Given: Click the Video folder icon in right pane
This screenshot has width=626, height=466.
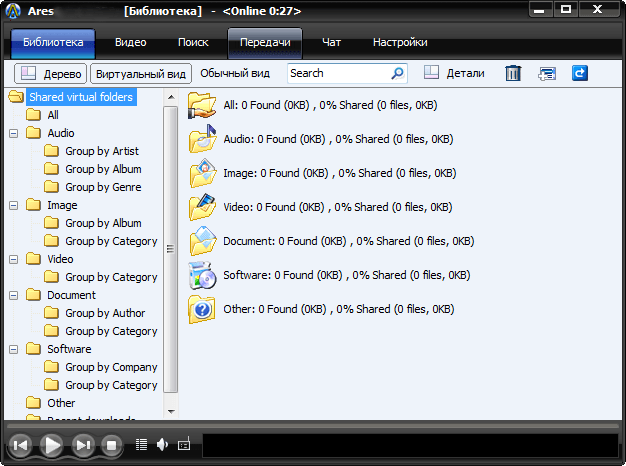Looking at the screenshot, I should 202,207.
